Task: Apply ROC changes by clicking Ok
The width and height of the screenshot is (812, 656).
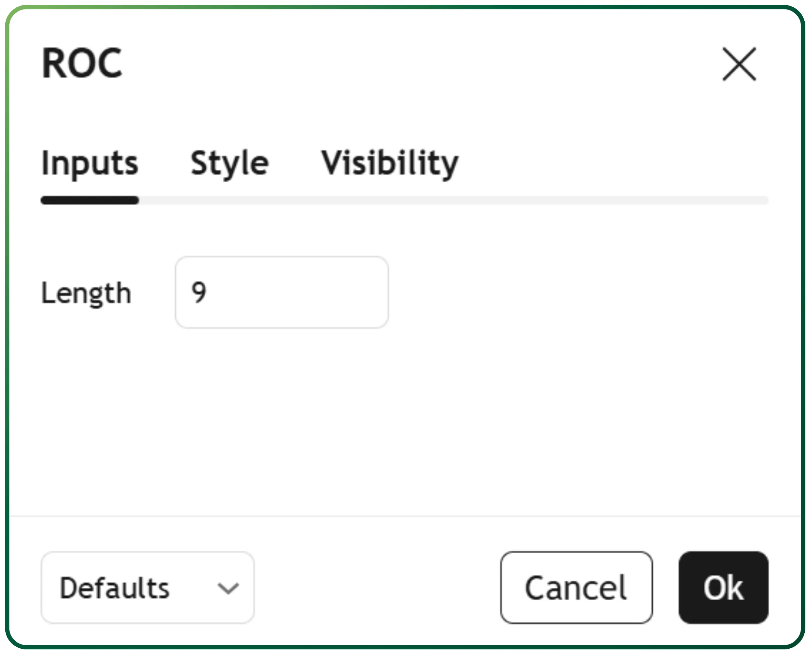Action: tap(723, 588)
